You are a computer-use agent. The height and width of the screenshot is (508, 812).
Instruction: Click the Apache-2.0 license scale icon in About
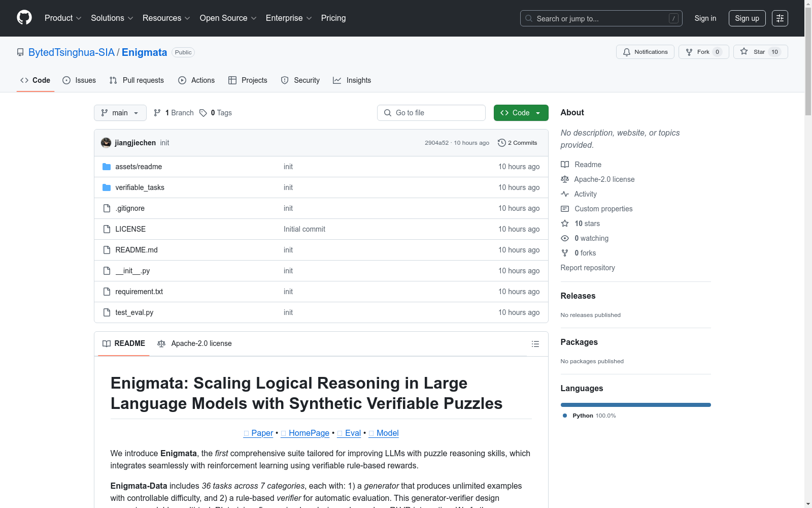tap(565, 179)
